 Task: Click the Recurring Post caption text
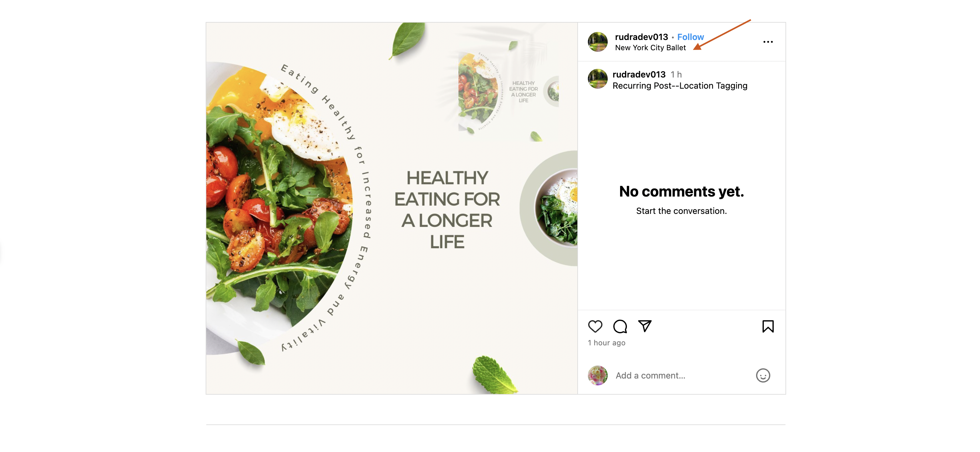coord(680,86)
